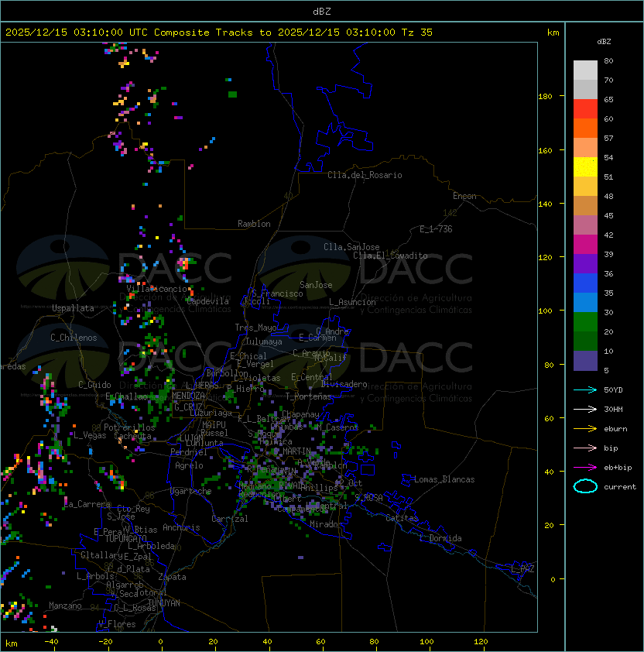Screen dimensions: 644x652
Task: Select the Lomas_Blancas location label
Action: coord(444,479)
